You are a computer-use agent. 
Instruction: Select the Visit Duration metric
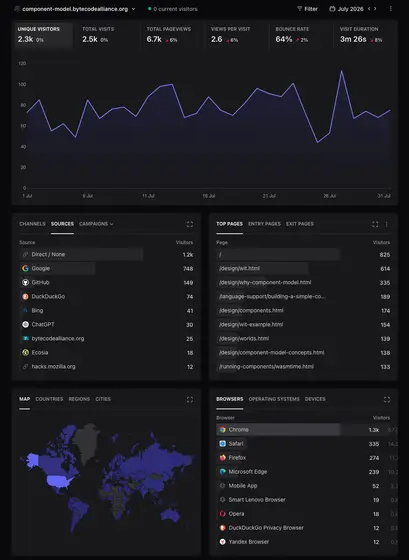click(365, 35)
